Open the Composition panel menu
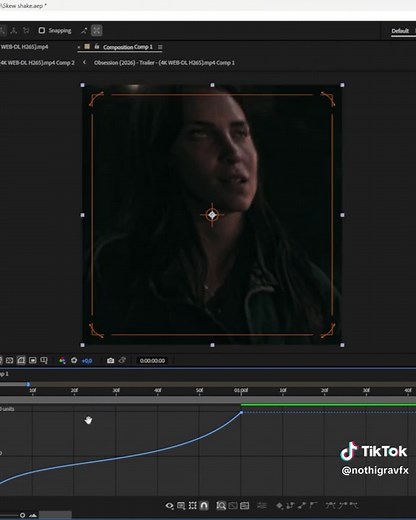Image resolution: width=416 pixels, height=520 pixels. tap(160, 47)
